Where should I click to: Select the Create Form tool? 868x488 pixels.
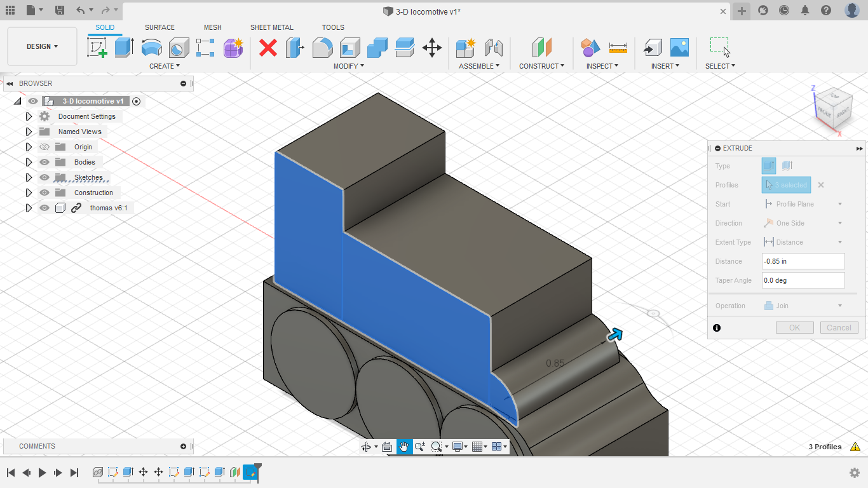[233, 48]
